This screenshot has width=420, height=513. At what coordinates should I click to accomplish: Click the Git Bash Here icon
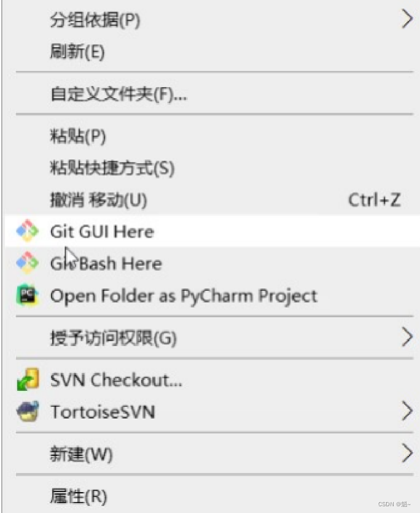point(28,263)
